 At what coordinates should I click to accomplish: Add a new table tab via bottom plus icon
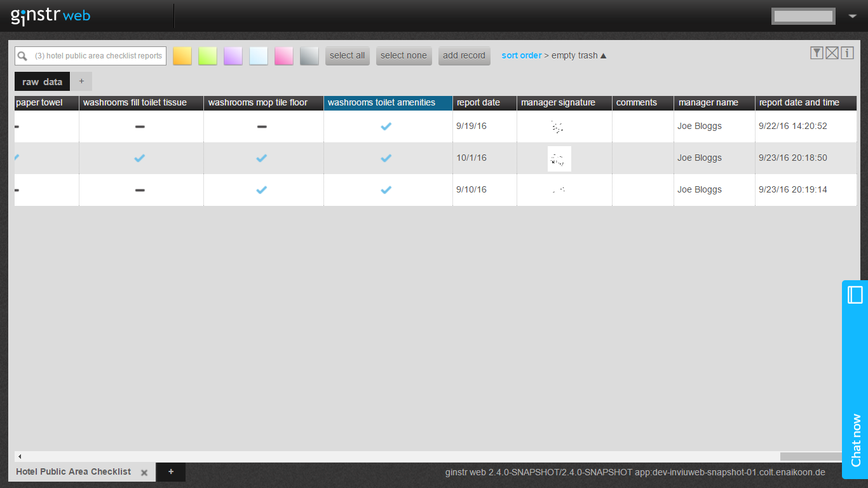coord(170,472)
